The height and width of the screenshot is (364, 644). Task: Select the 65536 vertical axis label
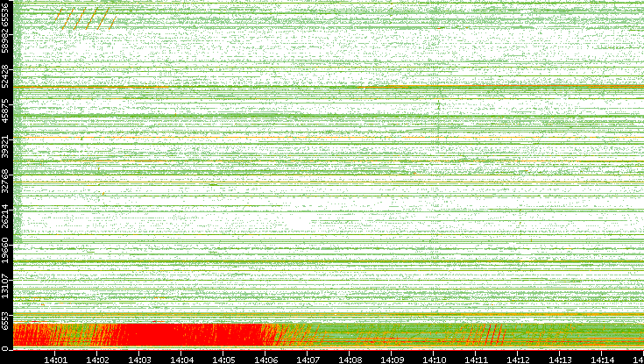5,14
